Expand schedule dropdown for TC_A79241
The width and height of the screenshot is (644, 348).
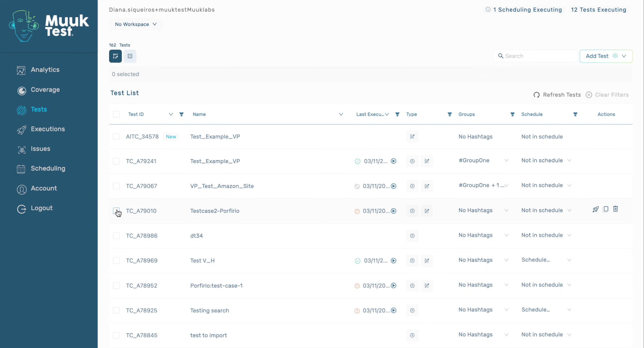[569, 161]
